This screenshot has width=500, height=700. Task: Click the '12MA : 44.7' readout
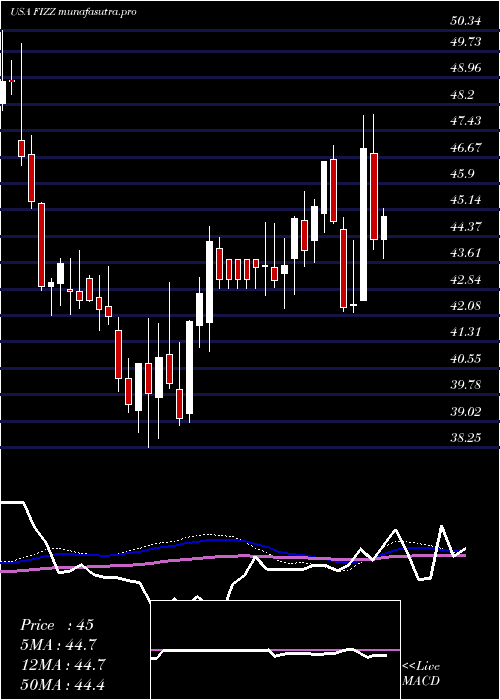click(x=62, y=665)
